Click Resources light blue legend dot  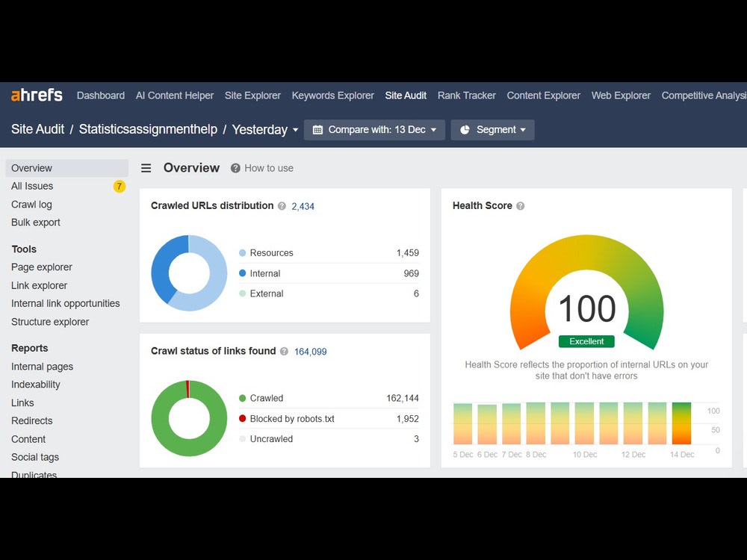(243, 253)
